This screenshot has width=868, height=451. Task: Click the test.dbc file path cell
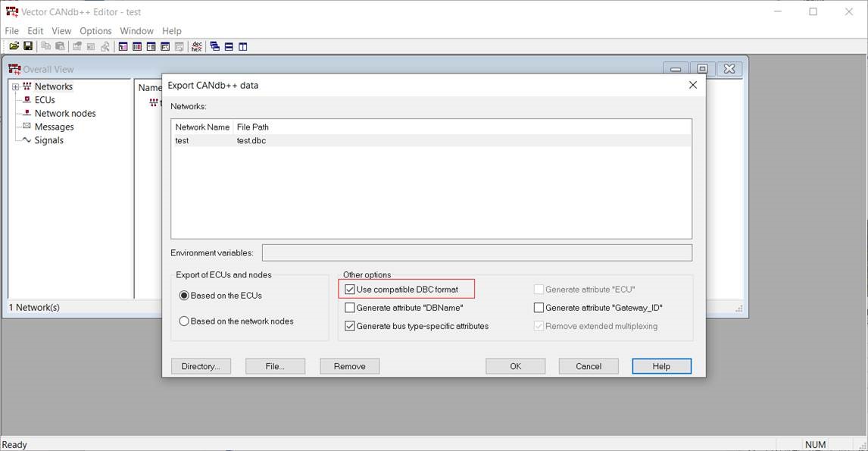point(251,141)
